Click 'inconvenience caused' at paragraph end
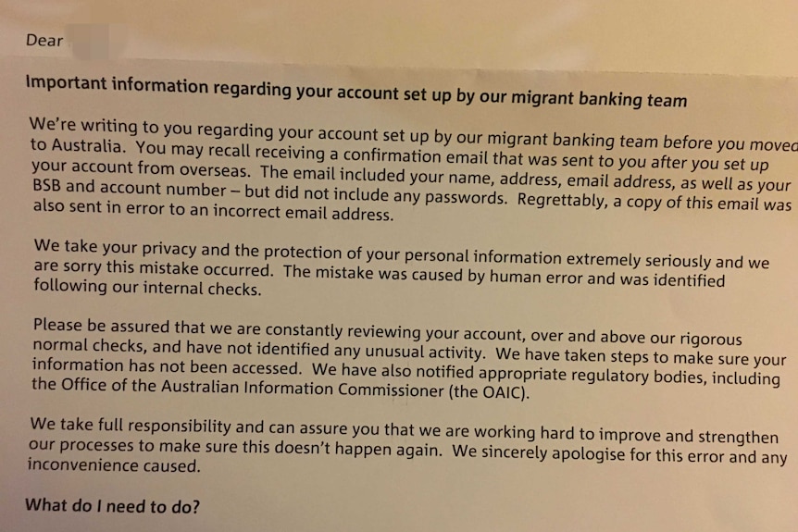 pos(114,464)
